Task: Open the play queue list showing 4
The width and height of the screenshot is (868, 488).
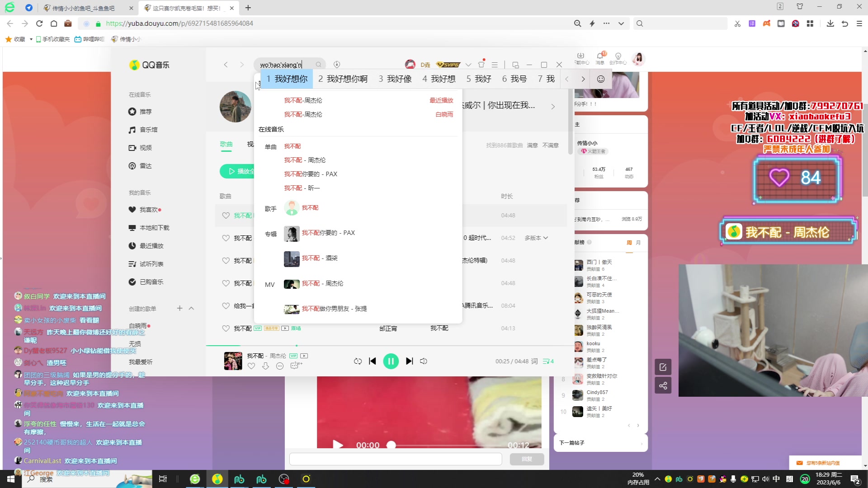Action: 548,361
